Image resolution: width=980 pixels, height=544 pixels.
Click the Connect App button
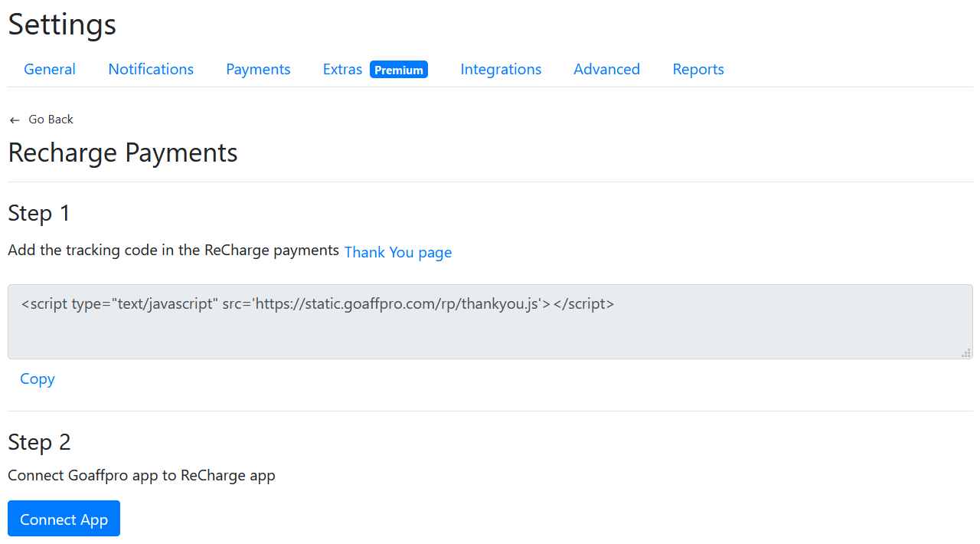[x=64, y=519]
